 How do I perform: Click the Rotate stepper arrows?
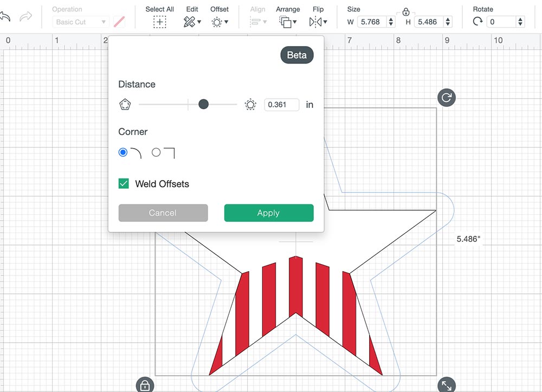pyautogui.click(x=520, y=22)
